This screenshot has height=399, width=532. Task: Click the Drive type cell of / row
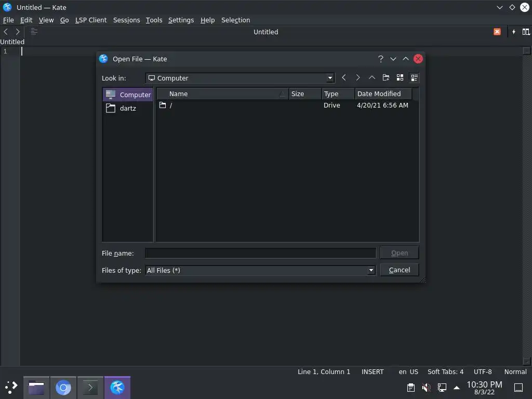(x=331, y=105)
